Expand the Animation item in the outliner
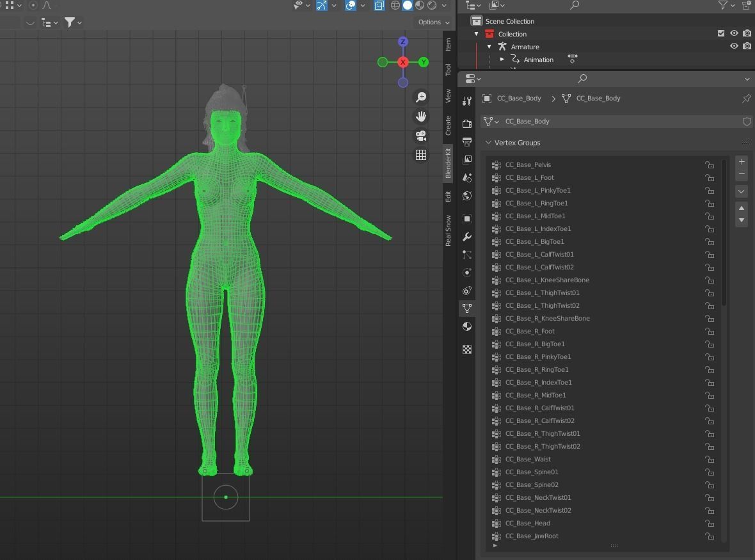 502,60
